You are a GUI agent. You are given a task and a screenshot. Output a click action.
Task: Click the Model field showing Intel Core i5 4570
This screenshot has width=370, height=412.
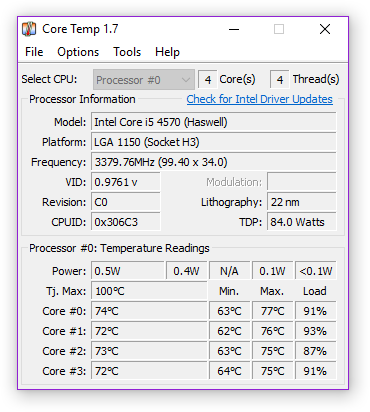point(214,122)
